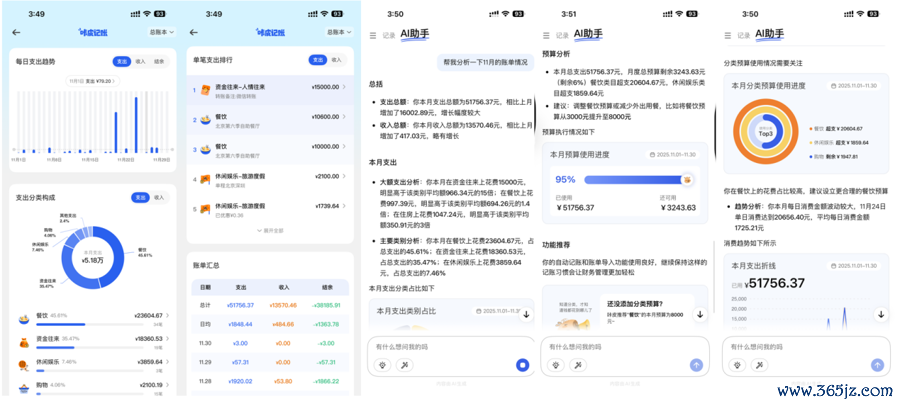Click the 95% 本月预算使用进度 progress bar
900x406 pixels.
(636, 180)
